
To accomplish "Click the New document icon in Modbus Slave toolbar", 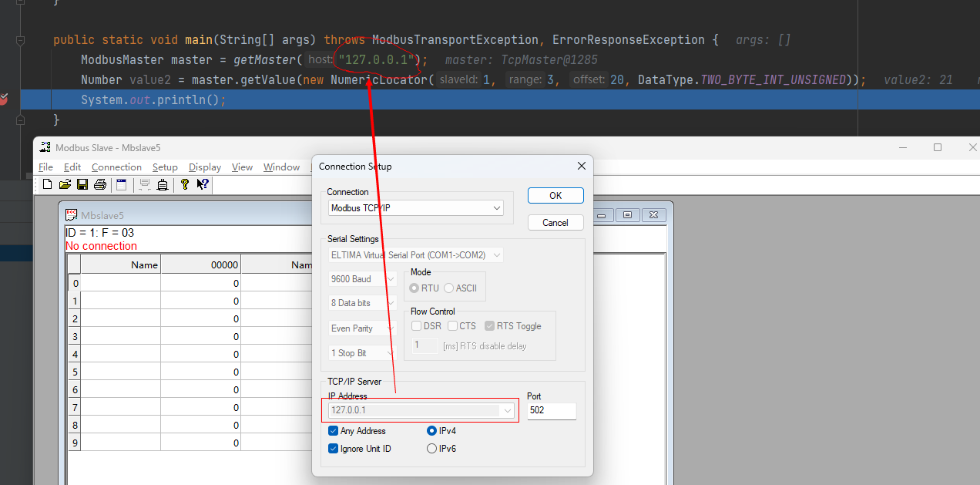I will click(x=48, y=184).
